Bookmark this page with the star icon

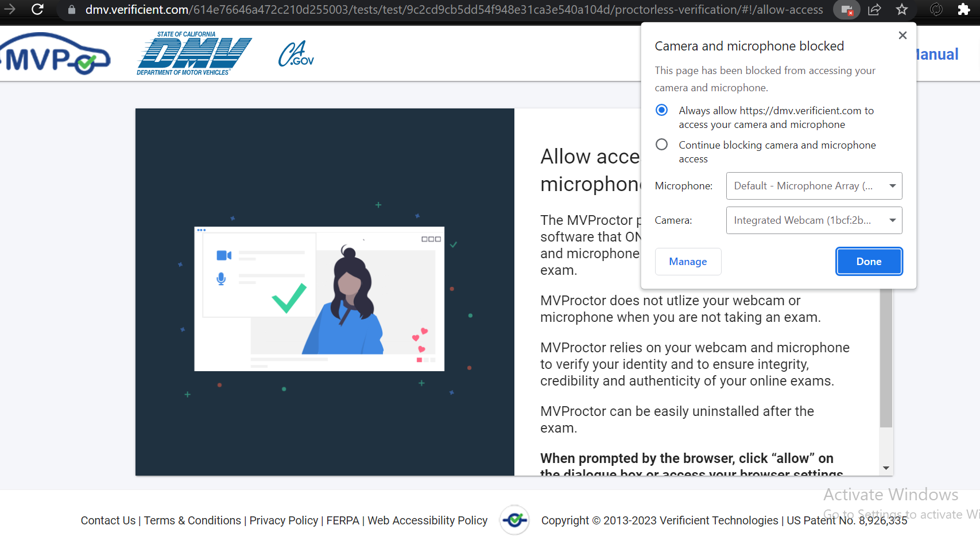pos(902,10)
